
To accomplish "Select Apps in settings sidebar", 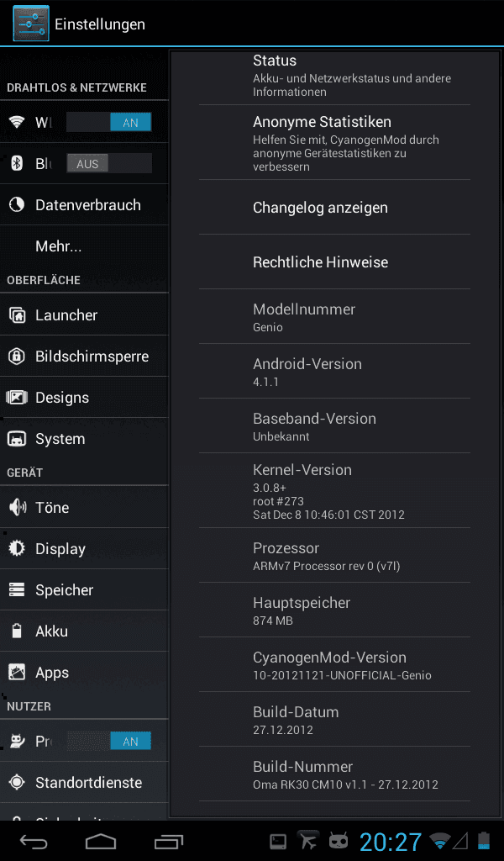I will pyautogui.click(x=85, y=672).
